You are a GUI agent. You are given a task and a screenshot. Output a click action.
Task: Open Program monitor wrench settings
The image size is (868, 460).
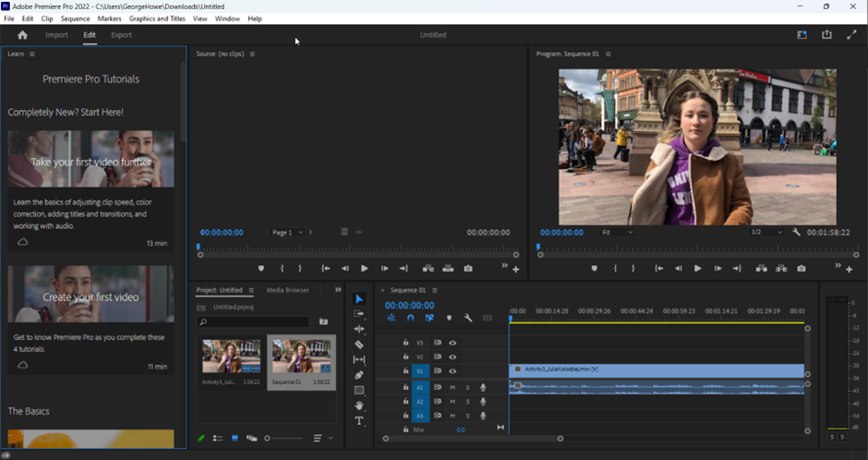pos(796,232)
